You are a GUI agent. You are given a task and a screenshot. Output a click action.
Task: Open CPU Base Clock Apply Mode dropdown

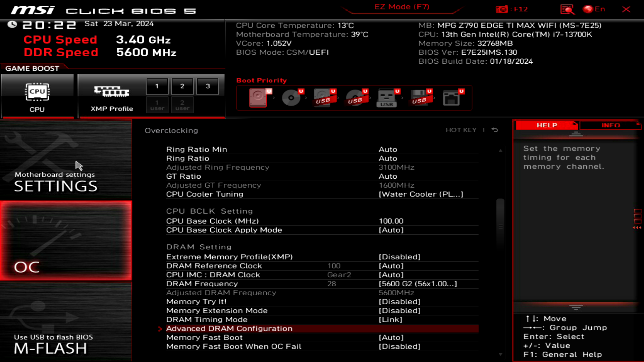[391, 230]
